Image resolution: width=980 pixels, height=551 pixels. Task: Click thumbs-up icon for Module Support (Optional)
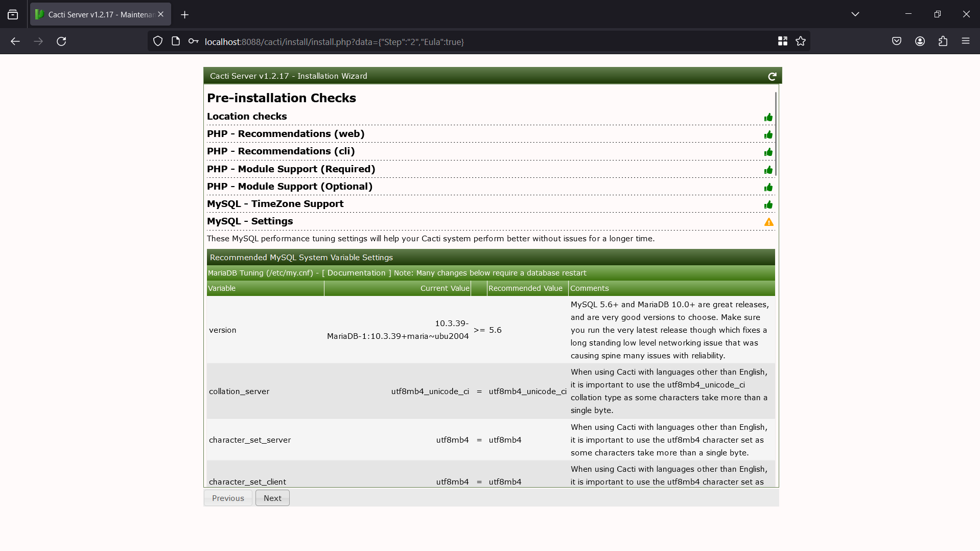point(768,188)
